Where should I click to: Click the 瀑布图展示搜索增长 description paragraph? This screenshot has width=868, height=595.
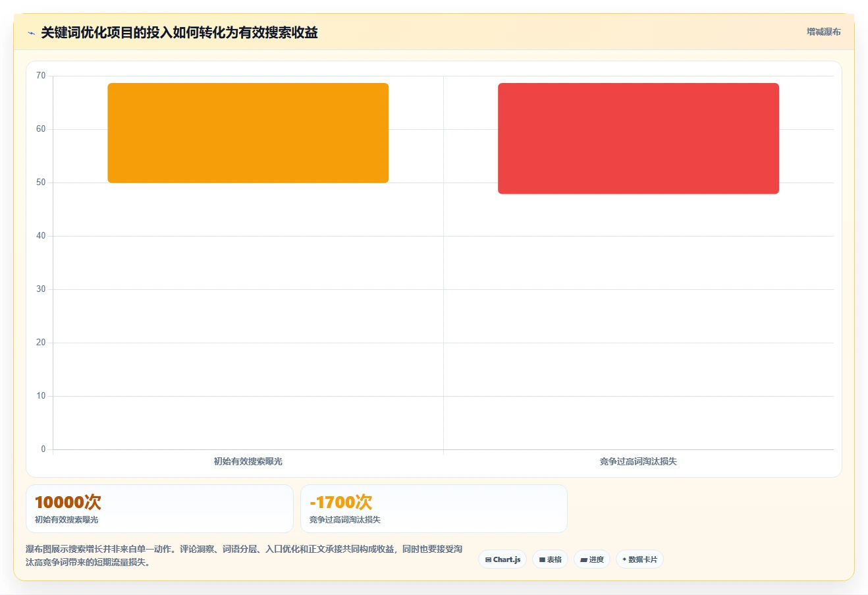(244, 555)
